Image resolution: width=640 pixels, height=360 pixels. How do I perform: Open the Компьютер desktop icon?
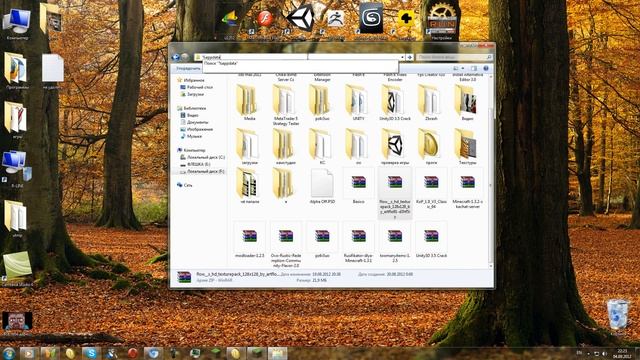point(17,22)
